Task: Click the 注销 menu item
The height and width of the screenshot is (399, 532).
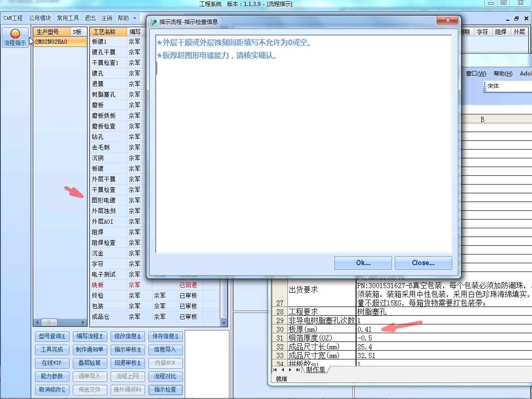Action: (106, 18)
